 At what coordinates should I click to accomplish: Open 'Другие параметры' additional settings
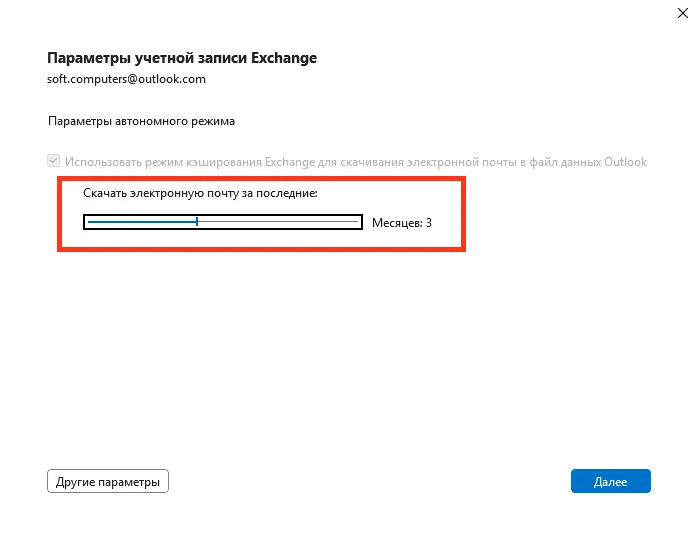(x=108, y=481)
